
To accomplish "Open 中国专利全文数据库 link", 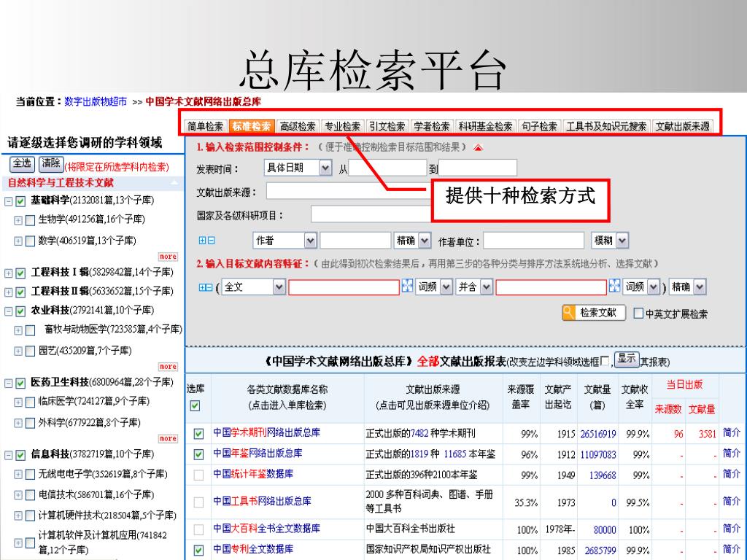I will (253, 548).
